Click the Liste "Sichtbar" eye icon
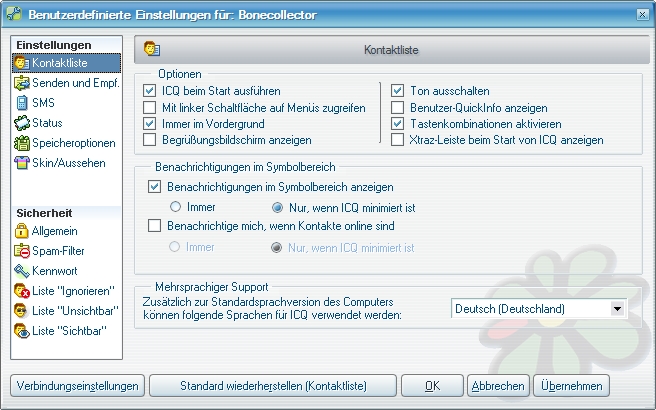656x410 pixels. coord(22,331)
